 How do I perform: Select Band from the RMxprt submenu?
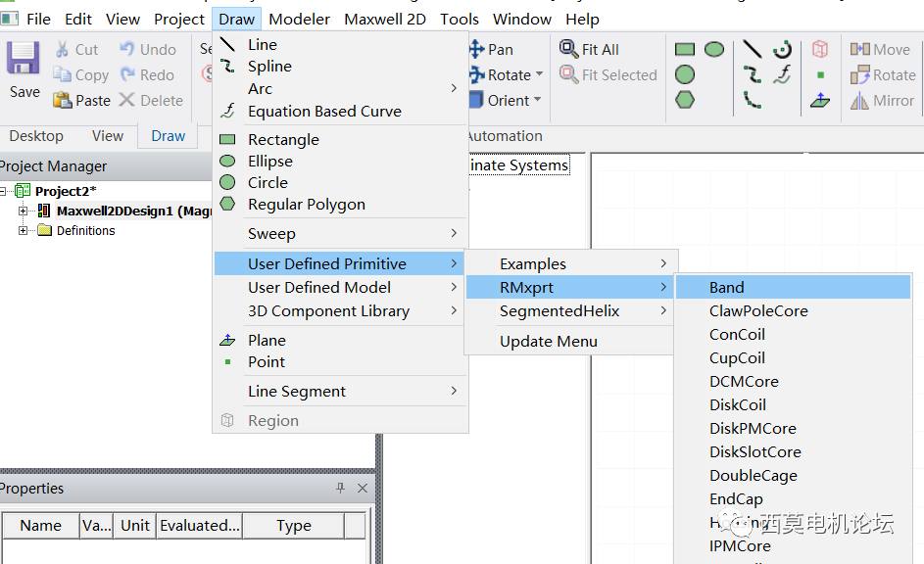[727, 287]
